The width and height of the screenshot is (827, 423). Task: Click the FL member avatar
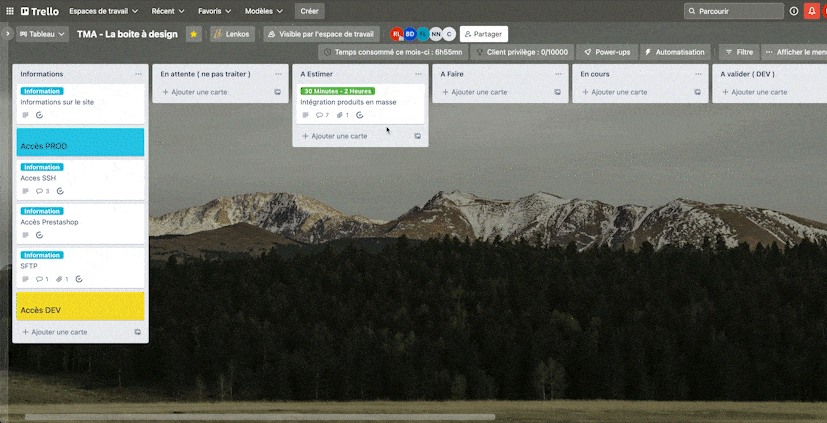coord(423,34)
